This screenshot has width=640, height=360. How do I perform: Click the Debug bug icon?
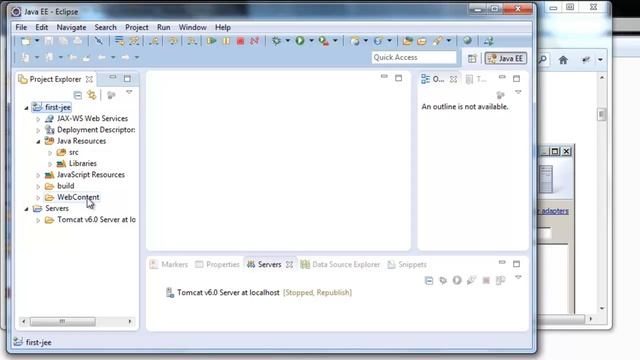point(276,41)
